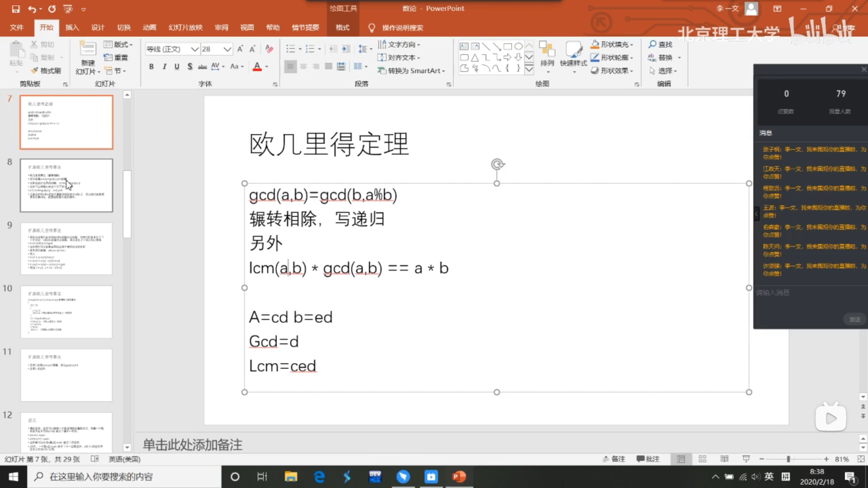
Task: Create a new slide
Action: (87, 51)
